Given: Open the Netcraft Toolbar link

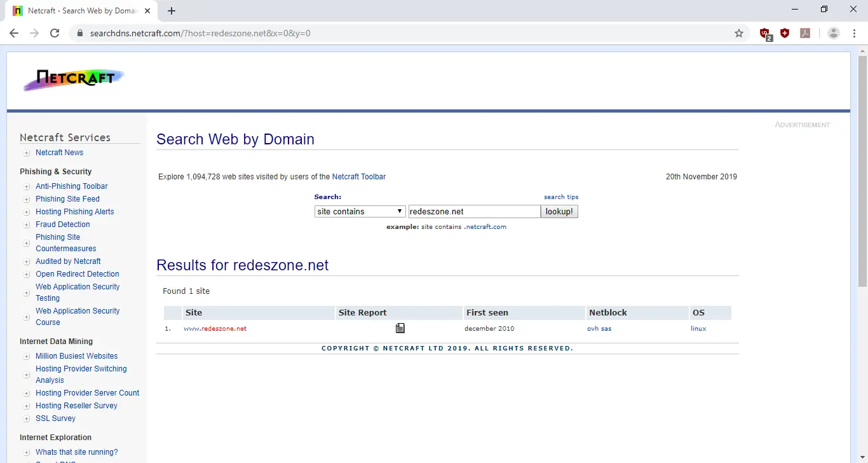Looking at the screenshot, I should coord(359,177).
